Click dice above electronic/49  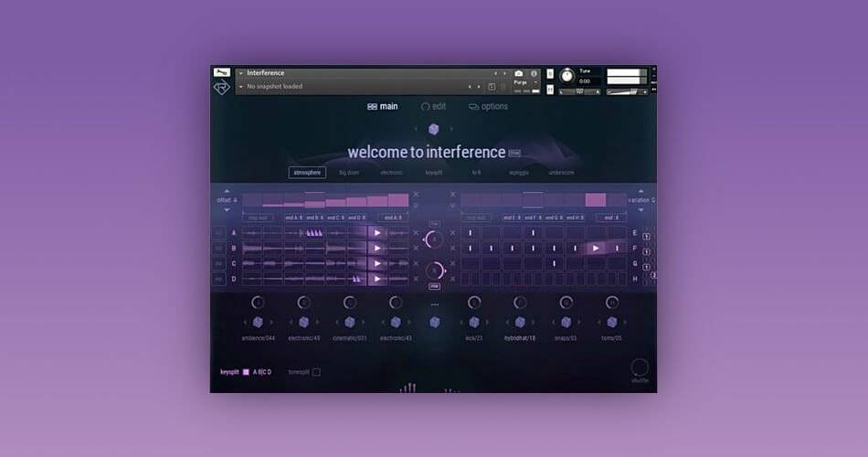tap(304, 322)
